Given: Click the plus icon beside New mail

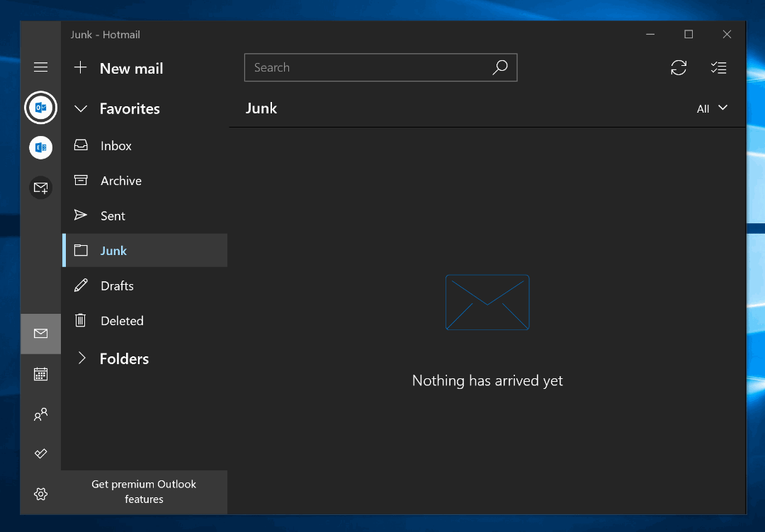Looking at the screenshot, I should pos(81,67).
